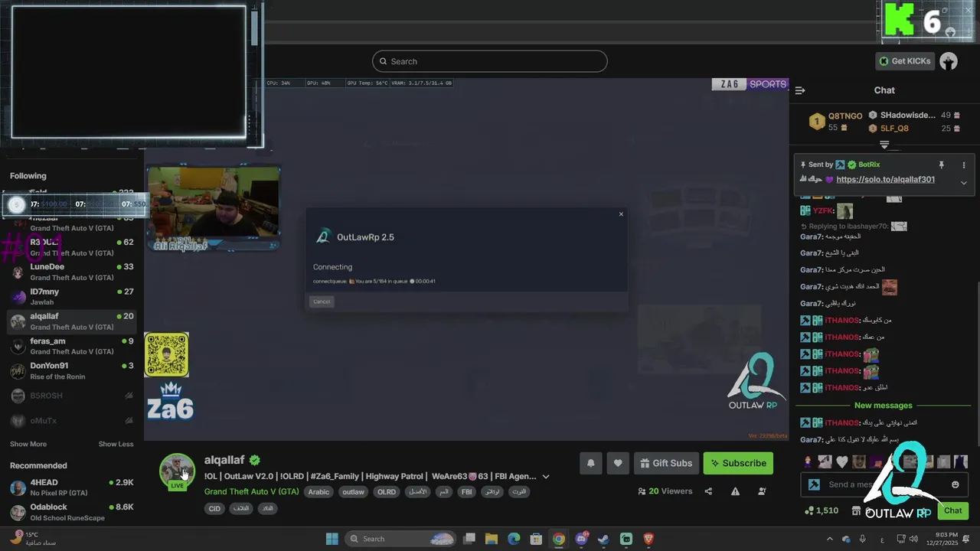Click Show More in the Following list
This screenshot has width=980, height=551.
tap(28, 444)
